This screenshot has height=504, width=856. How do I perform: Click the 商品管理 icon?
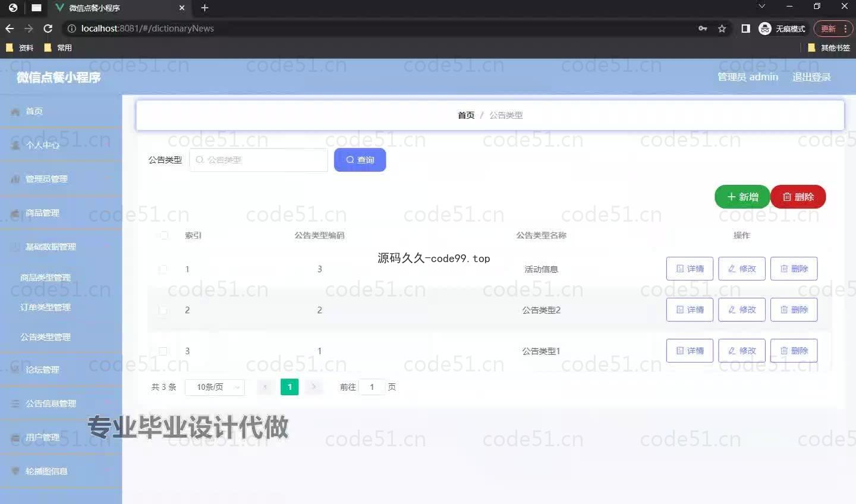(x=15, y=213)
